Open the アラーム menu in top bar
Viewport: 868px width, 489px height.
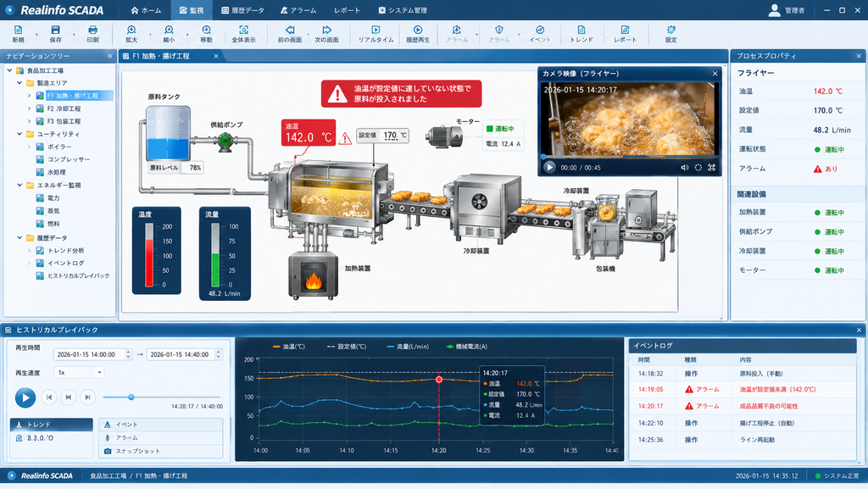(298, 10)
